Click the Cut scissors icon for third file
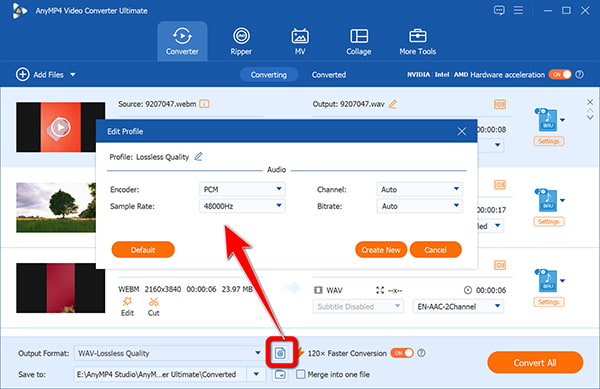The height and width of the screenshot is (389, 600). tap(153, 301)
